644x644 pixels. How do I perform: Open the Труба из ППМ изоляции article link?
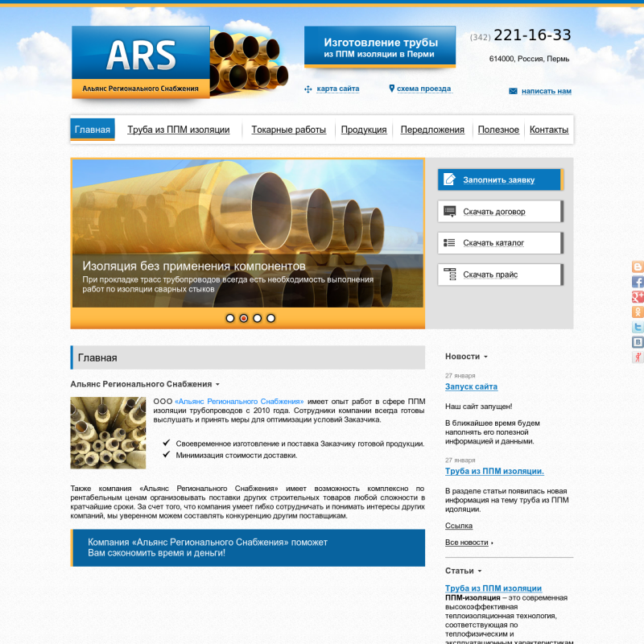(493, 588)
